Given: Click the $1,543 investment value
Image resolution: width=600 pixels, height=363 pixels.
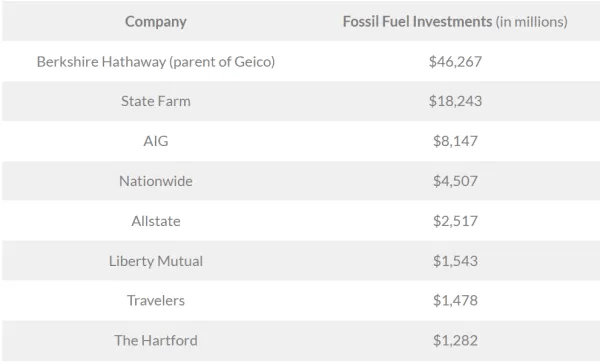Looking at the screenshot, I should [455, 261].
